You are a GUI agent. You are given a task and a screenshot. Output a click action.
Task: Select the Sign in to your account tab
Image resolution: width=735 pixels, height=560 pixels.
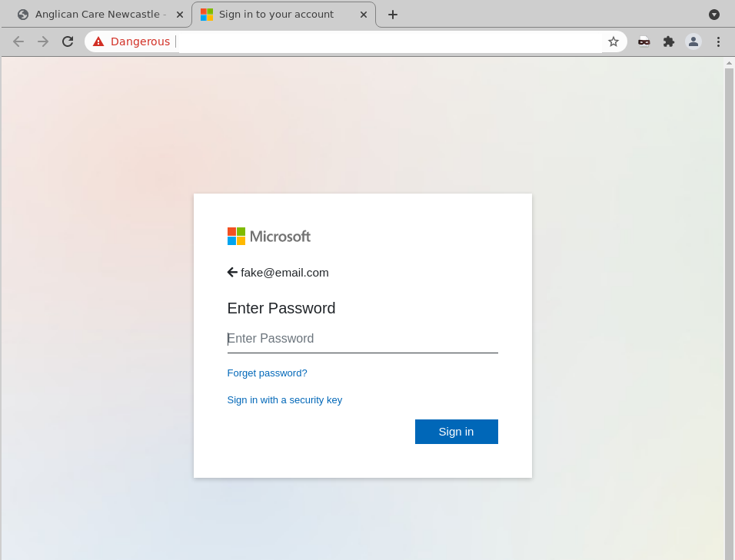(x=277, y=14)
